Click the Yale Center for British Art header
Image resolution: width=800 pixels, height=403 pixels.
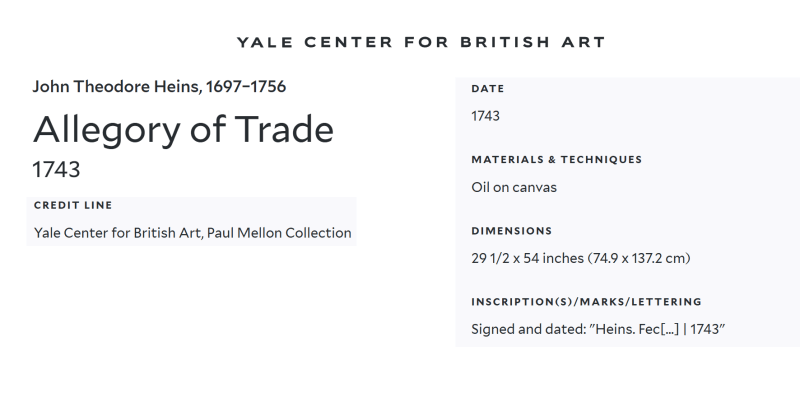pos(420,42)
